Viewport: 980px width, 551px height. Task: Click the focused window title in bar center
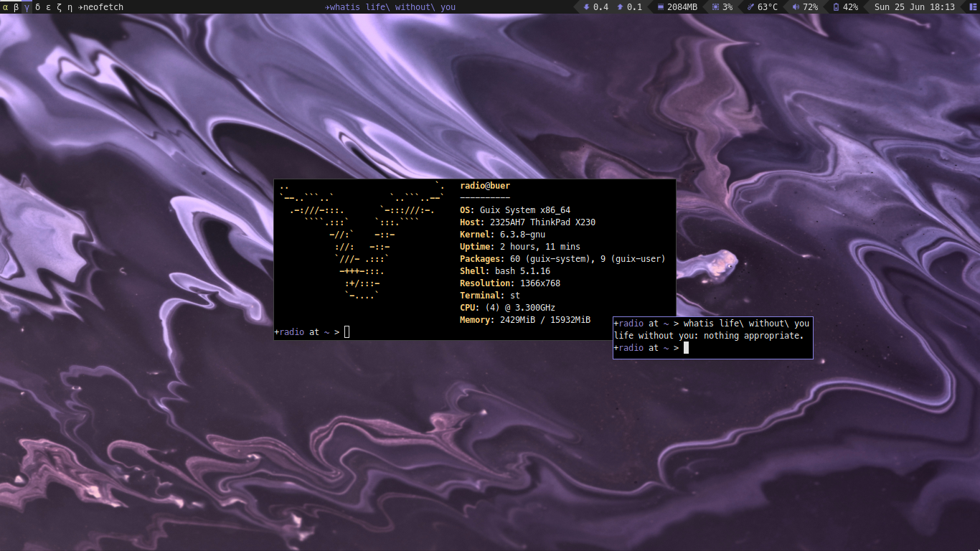390,6
